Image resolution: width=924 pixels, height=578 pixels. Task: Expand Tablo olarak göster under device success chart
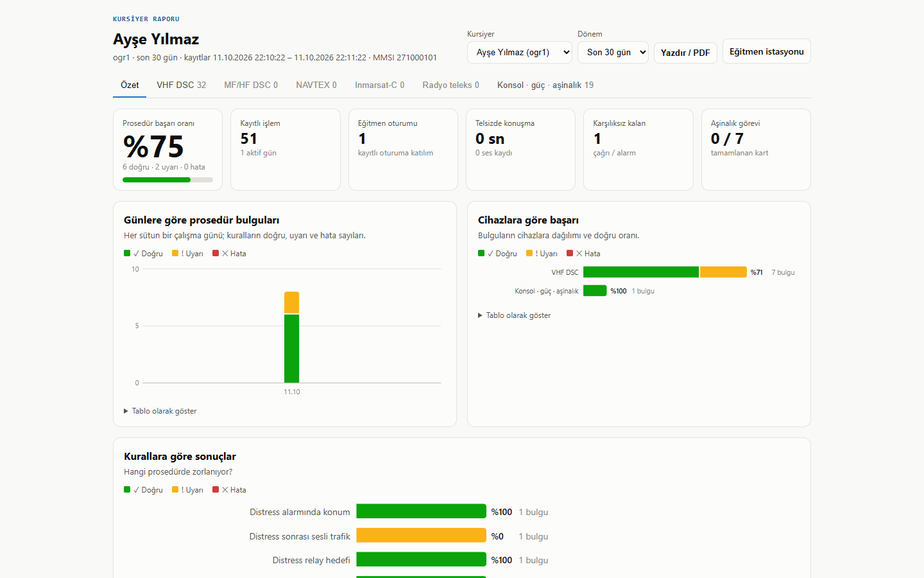pos(515,315)
